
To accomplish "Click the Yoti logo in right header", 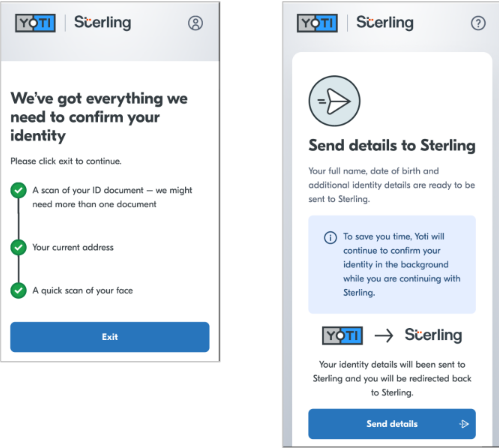I will tap(317, 23).
